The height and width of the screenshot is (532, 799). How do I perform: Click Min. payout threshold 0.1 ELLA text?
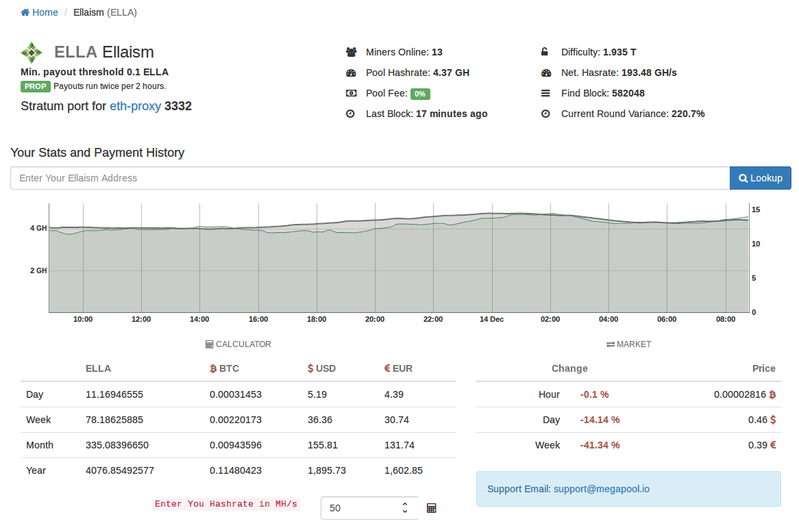pos(95,72)
